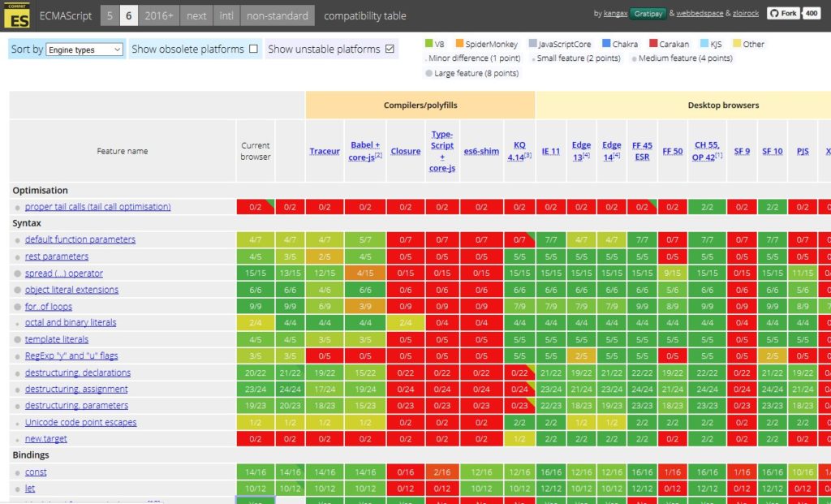The image size is (831, 504).
Task: Open the SF 9 column link
Action: tap(742, 151)
